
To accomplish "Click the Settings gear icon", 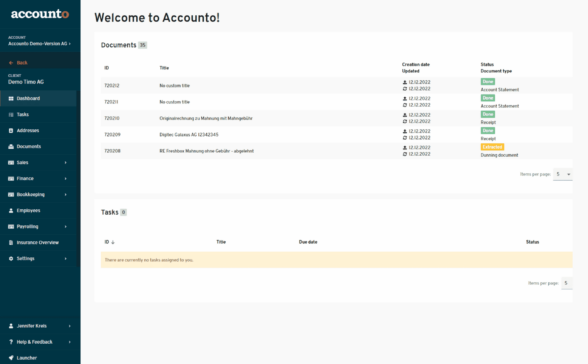I will (11, 259).
